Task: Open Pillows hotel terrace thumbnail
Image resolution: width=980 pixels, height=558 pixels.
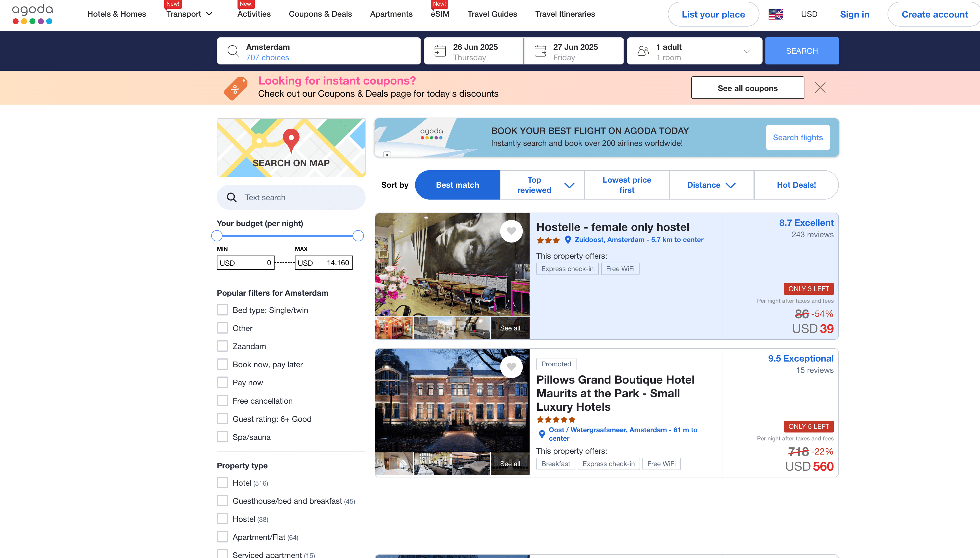Action: (x=471, y=464)
